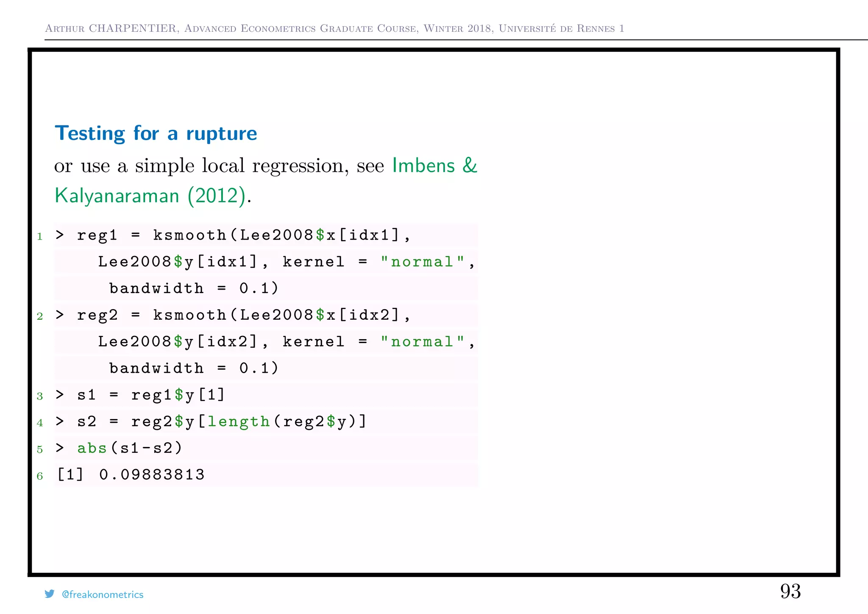Click code line number 5
Viewport: 868px width, 614px height.
tap(40, 449)
